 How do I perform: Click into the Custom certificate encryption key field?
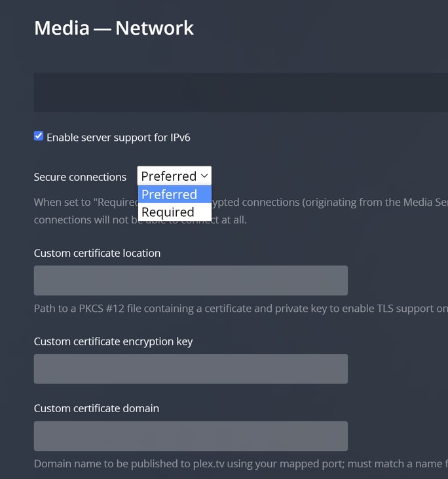click(191, 369)
